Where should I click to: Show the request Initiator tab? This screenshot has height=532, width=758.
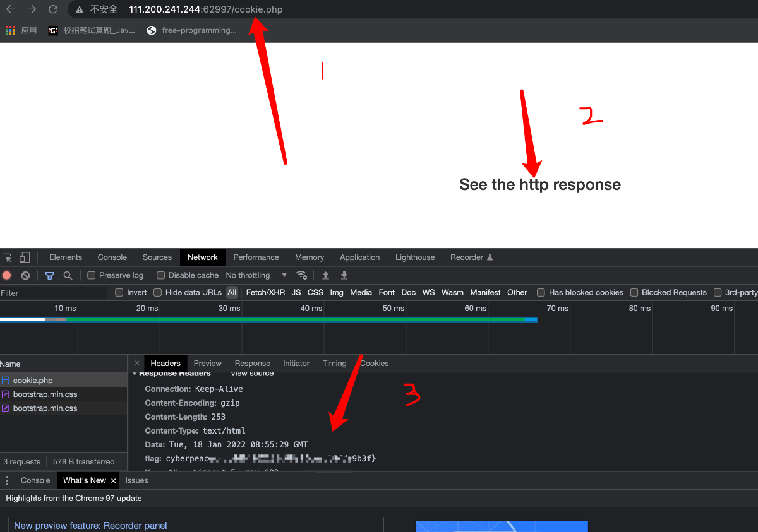click(296, 363)
